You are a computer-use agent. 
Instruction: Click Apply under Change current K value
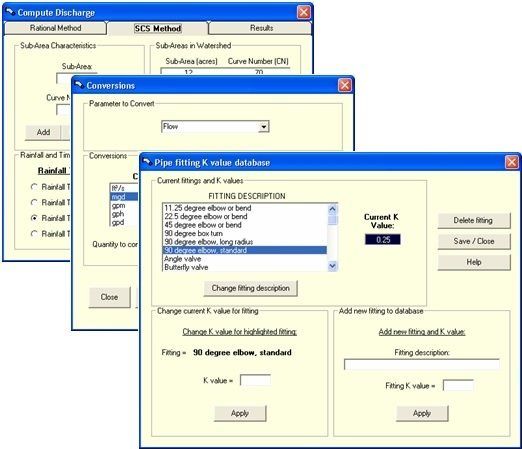tap(240, 413)
